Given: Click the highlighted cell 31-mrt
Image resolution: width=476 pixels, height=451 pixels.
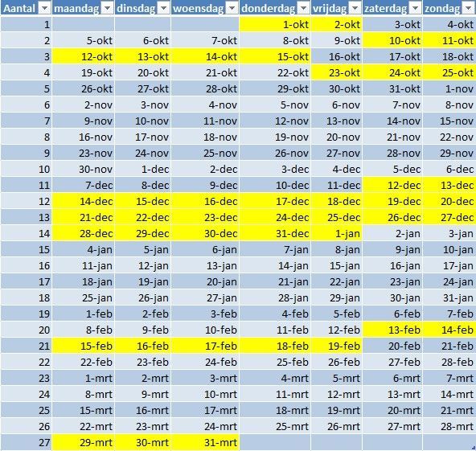Looking at the screenshot, I should tap(205, 442).
